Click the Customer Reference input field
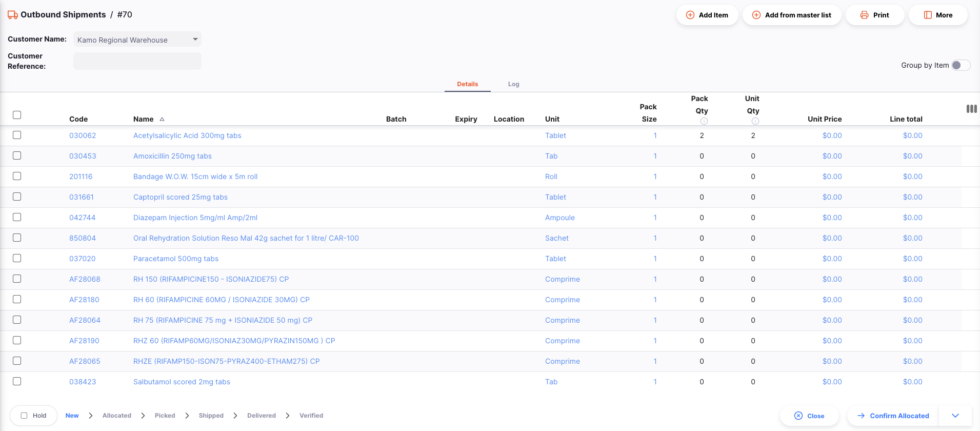 coord(137,61)
